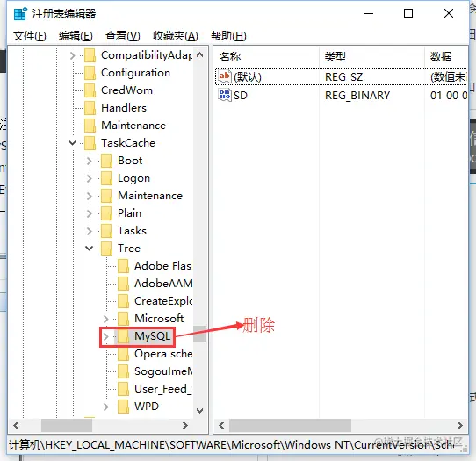Click tree pane vertical scrollbar thumb
Screen dimensions: 476x461
[x=199, y=334]
